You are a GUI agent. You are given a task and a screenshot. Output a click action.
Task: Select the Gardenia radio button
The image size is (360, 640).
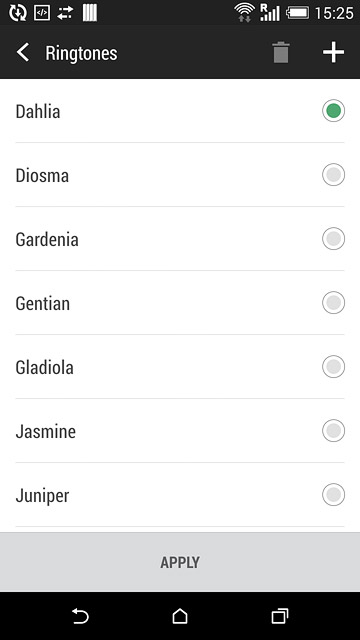pos(333,238)
